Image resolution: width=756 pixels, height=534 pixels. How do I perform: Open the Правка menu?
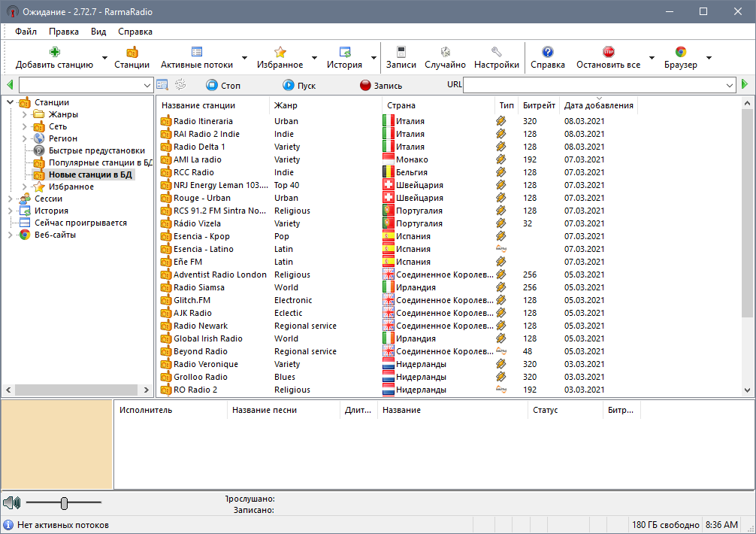pos(64,32)
